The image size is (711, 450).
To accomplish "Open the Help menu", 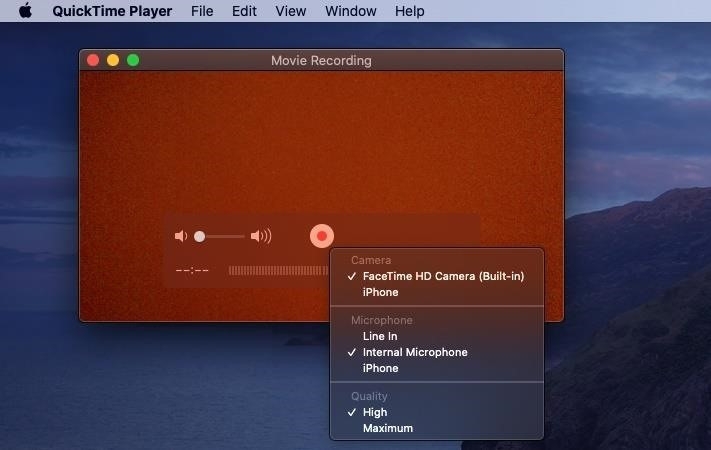I will [409, 11].
